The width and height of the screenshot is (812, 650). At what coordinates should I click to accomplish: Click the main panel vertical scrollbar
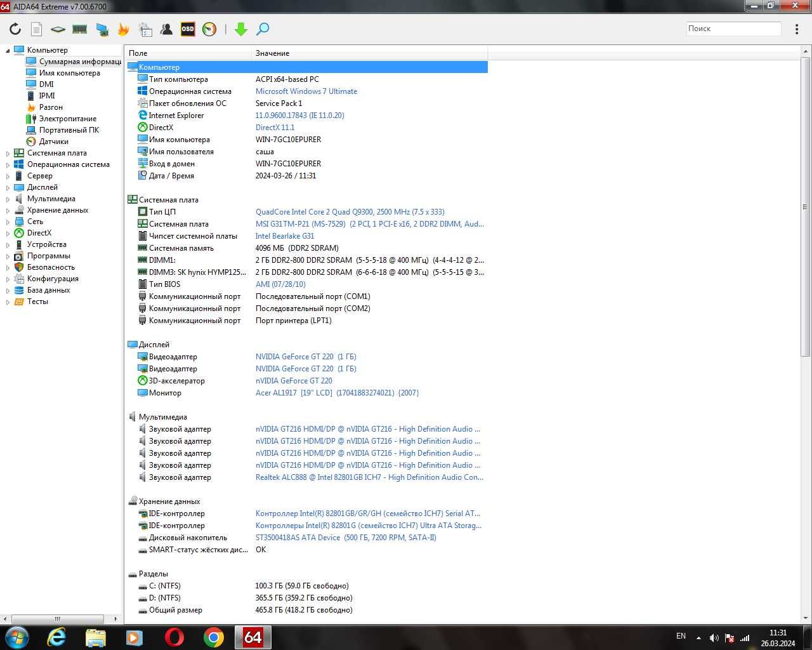(x=806, y=207)
